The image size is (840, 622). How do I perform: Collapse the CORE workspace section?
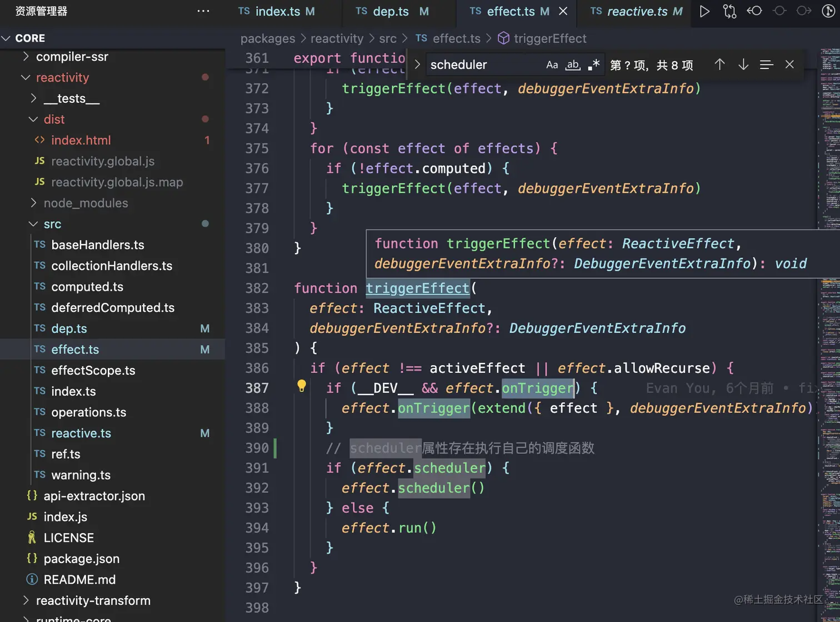(6, 38)
